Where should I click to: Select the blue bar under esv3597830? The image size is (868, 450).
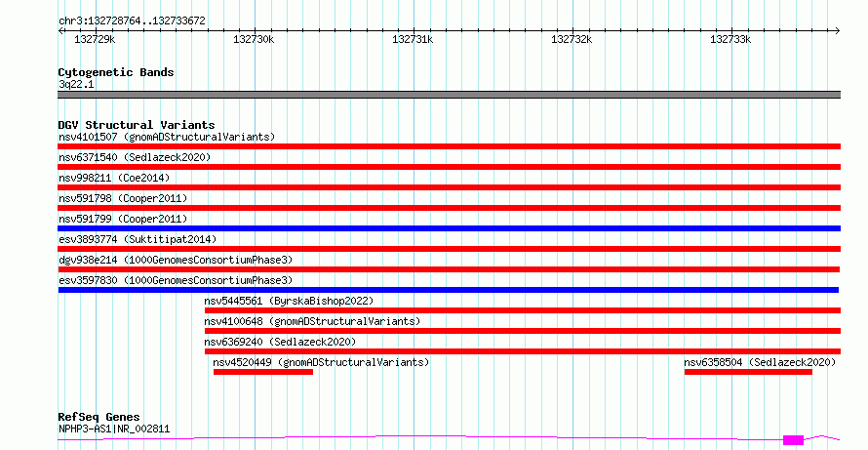[449, 290]
